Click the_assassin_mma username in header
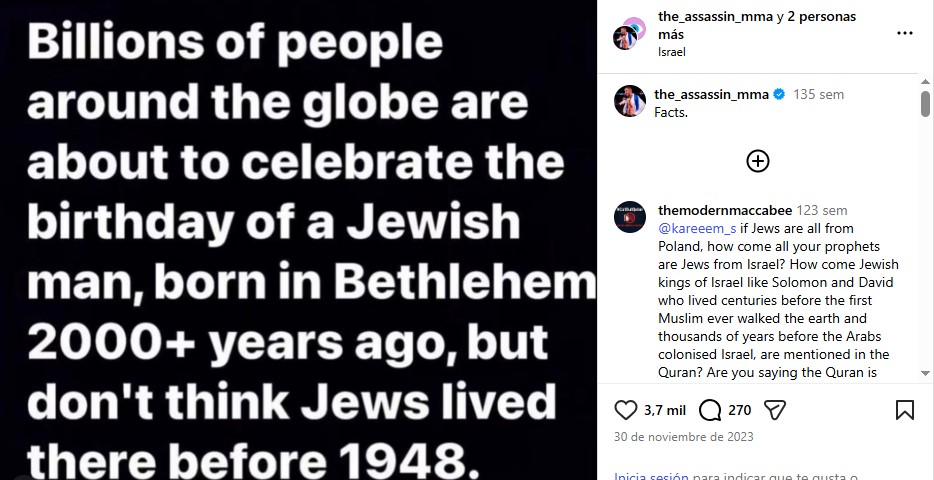934x480 pixels. 715,17
